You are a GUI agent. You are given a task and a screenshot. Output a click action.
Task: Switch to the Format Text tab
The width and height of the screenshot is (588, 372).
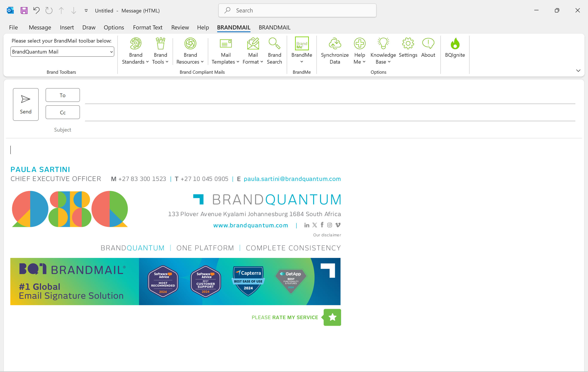click(x=147, y=27)
